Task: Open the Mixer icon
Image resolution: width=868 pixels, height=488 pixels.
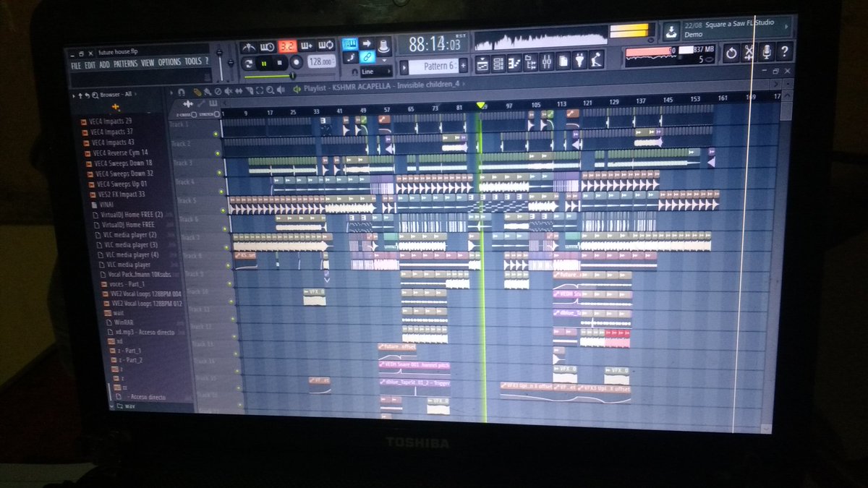Action: (547, 61)
